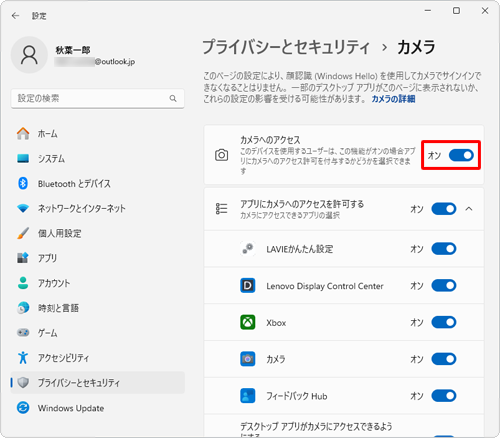The height and width of the screenshot is (438, 500).
Task: Click the Windows Update sync icon
Action: pos(23,408)
